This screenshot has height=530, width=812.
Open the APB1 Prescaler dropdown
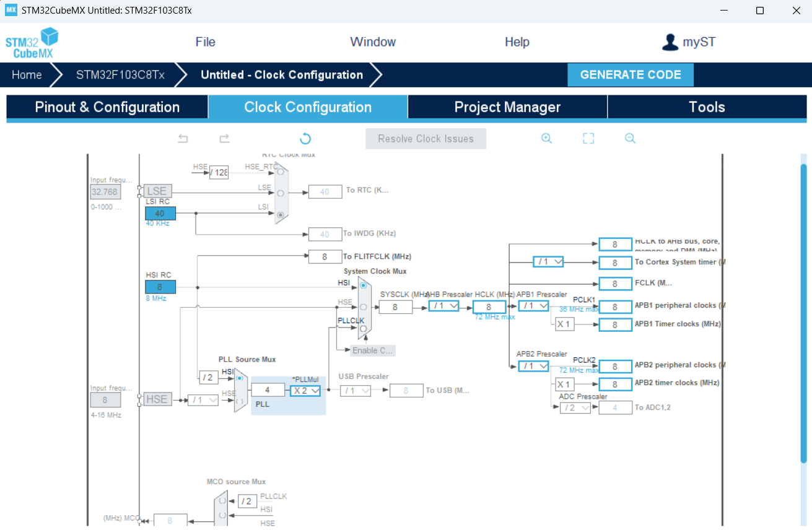click(x=533, y=306)
